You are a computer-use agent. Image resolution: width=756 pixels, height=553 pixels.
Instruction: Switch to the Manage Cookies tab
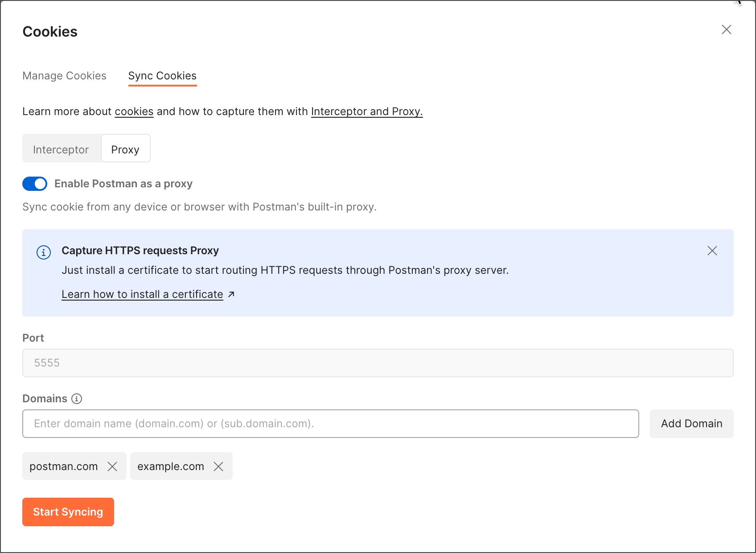[64, 76]
